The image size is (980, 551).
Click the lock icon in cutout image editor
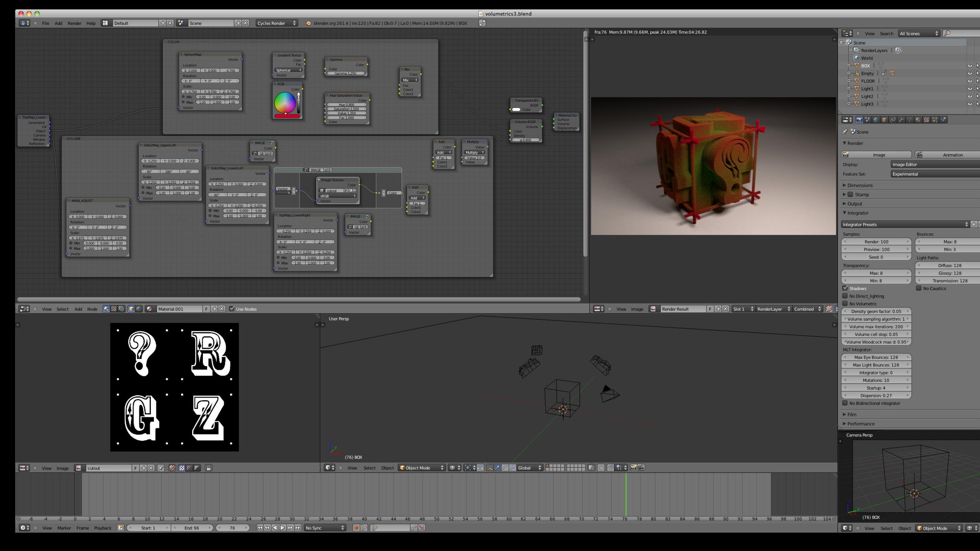coord(208,468)
